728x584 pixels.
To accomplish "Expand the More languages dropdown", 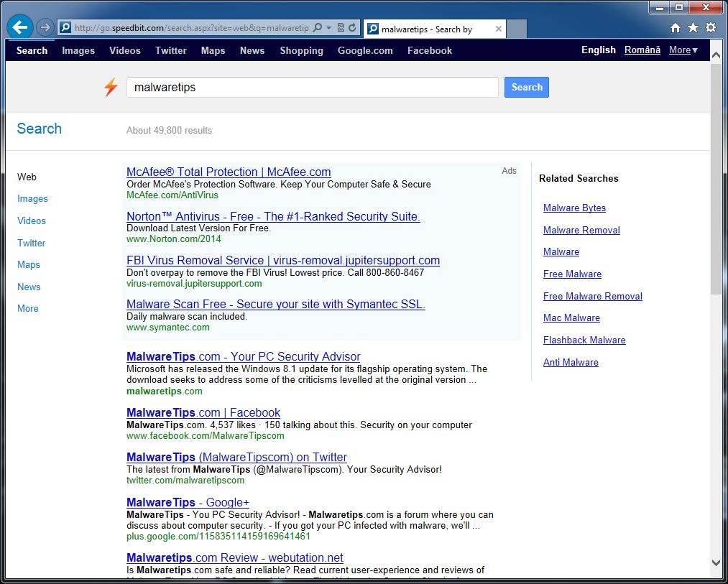I will [683, 50].
